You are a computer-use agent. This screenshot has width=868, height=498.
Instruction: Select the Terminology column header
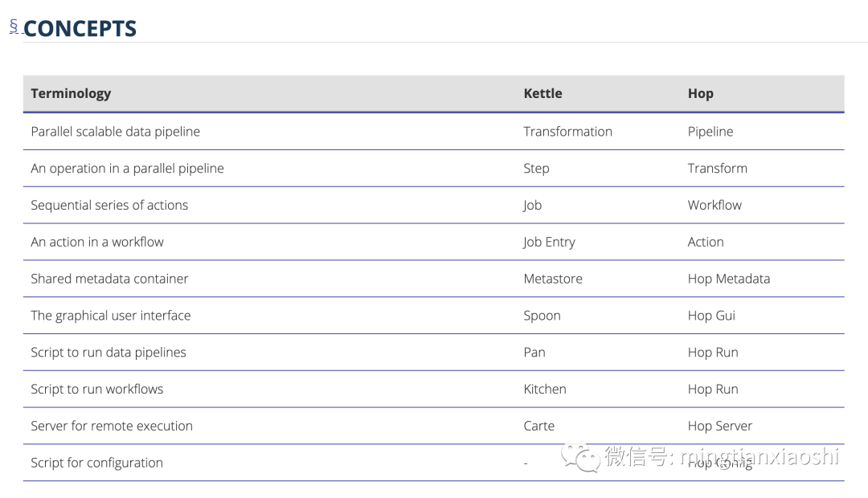coord(71,93)
